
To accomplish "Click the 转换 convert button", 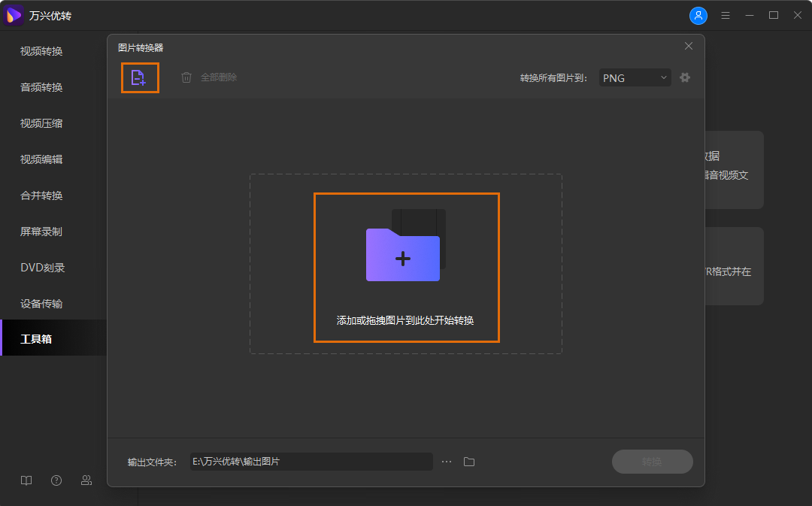I will (652, 462).
